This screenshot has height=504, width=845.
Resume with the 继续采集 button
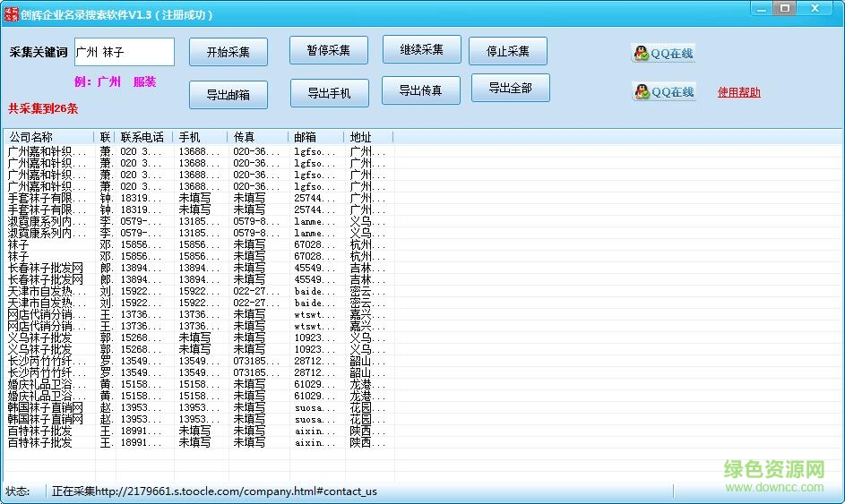point(421,50)
